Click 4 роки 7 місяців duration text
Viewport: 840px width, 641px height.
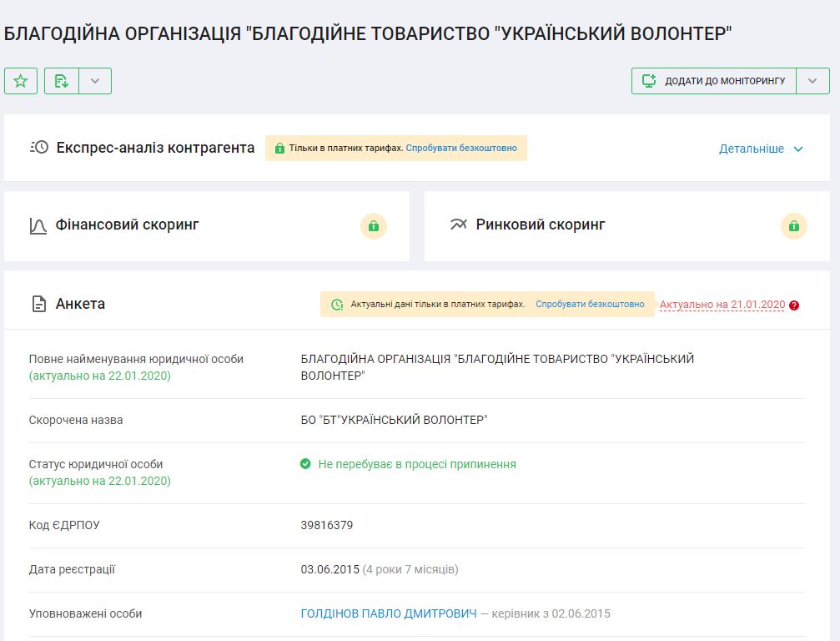click(410, 569)
